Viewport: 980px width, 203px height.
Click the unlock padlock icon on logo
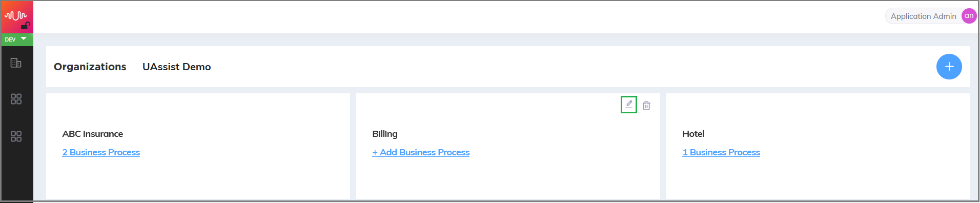pyautogui.click(x=26, y=25)
